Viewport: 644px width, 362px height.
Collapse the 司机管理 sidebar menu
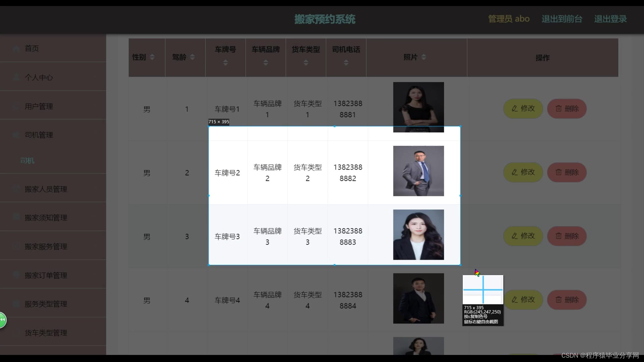[39, 135]
